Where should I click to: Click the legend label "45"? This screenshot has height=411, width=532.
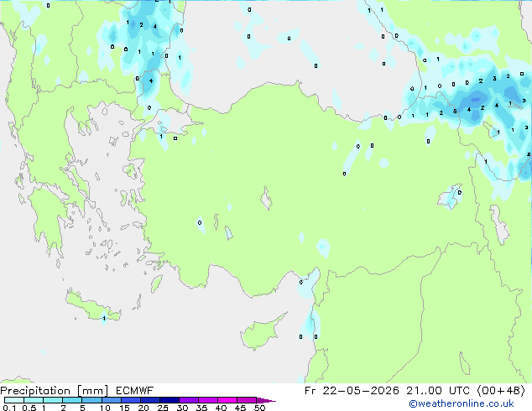point(240,408)
